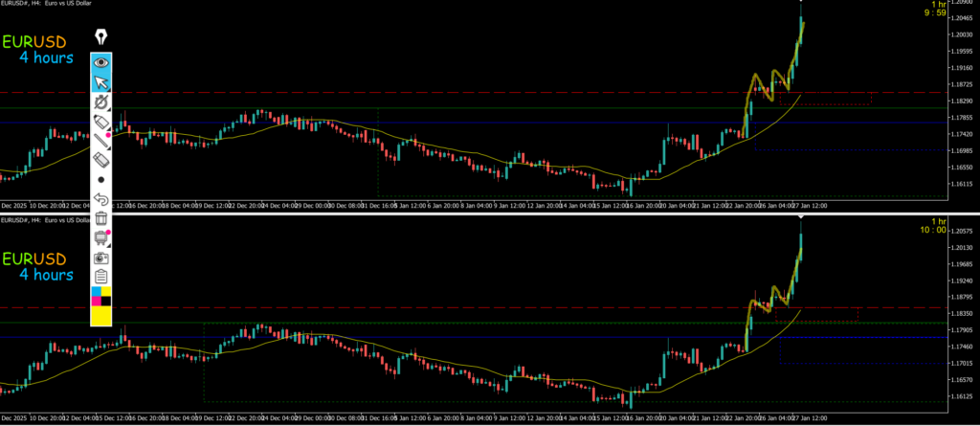The image size is (980, 426).
Task: Click the black dot brush size button
Action: tap(101, 179)
